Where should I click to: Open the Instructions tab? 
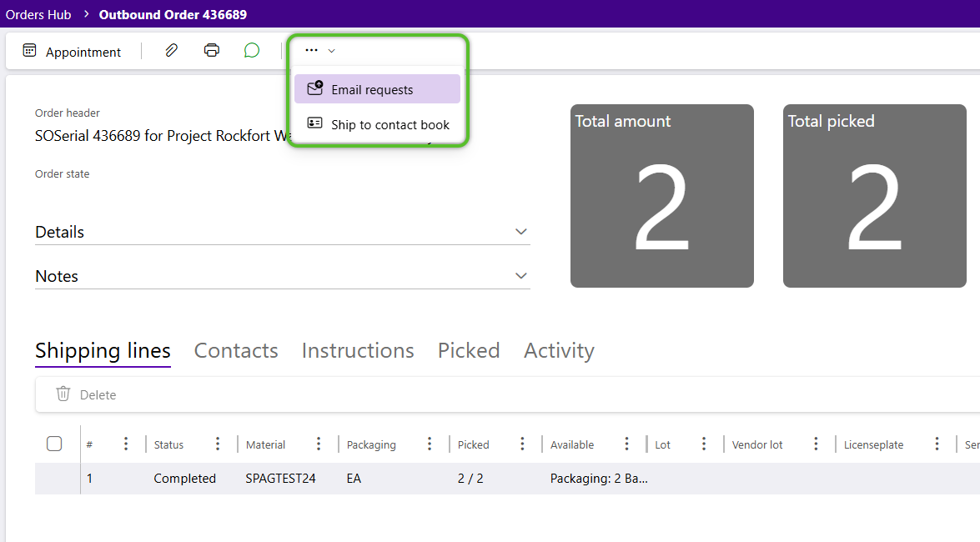coord(358,351)
